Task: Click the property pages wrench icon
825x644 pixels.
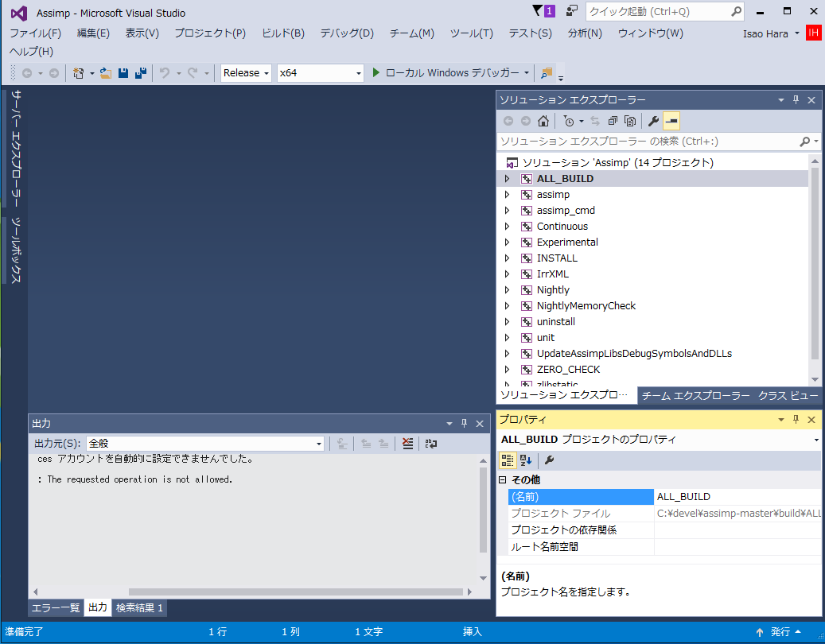Action: [549, 460]
